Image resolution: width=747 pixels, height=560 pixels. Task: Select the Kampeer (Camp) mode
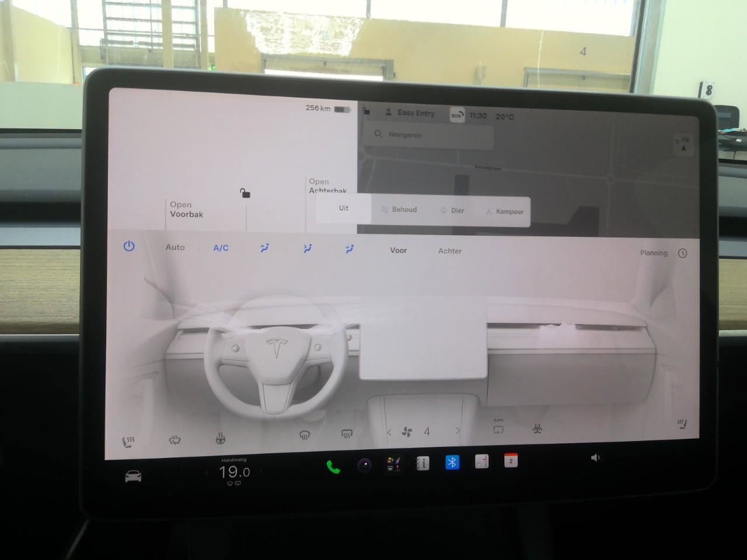point(505,211)
